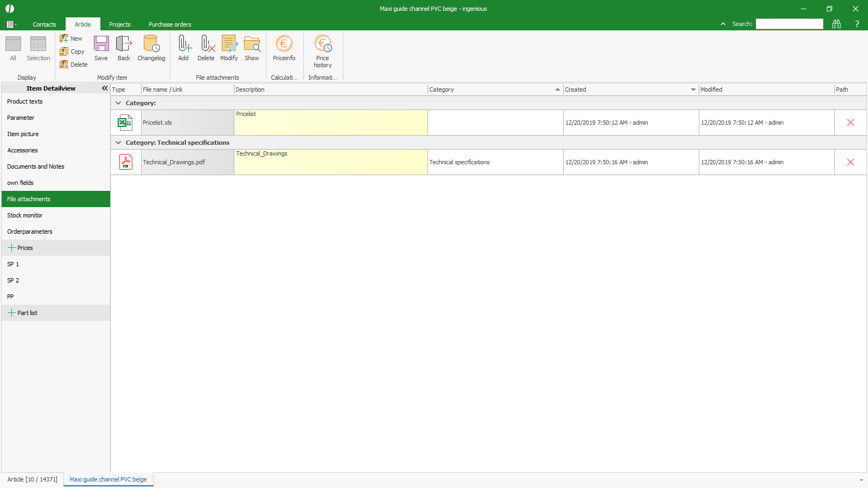Image resolution: width=868 pixels, height=488 pixels.
Task: Click the Modify attachment icon
Action: pyautogui.click(x=229, y=48)
